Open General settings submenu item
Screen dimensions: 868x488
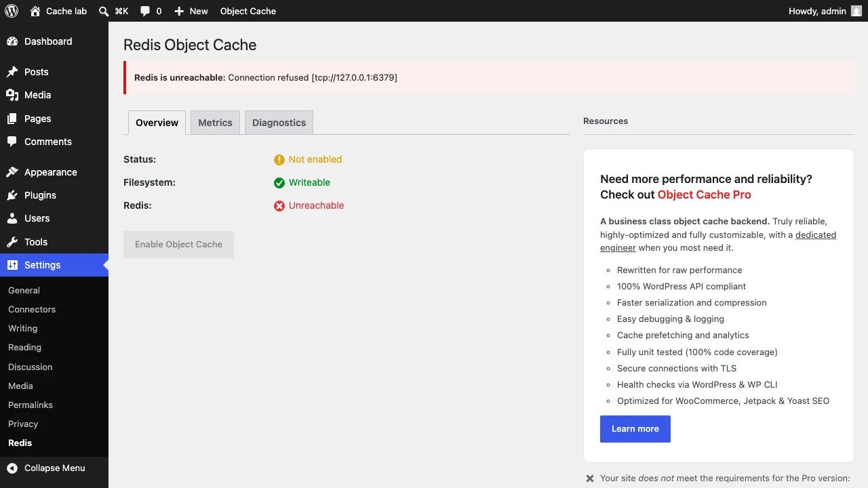[24, 290]
